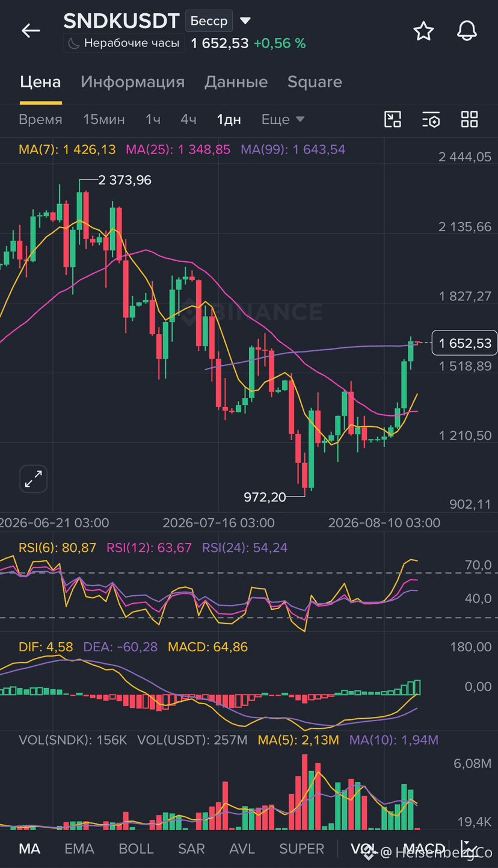Screen dimensions: 498x868
Task: Switch to the Цена tab
Action: (40, 82)
